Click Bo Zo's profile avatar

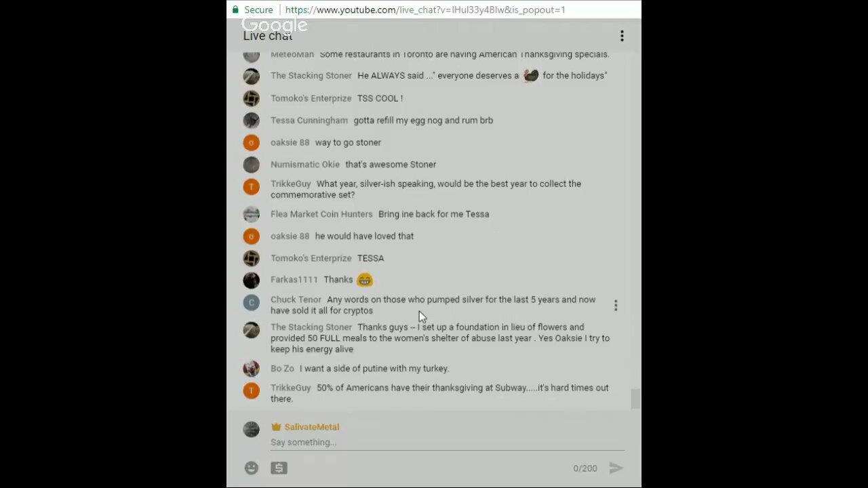point(252,369)
